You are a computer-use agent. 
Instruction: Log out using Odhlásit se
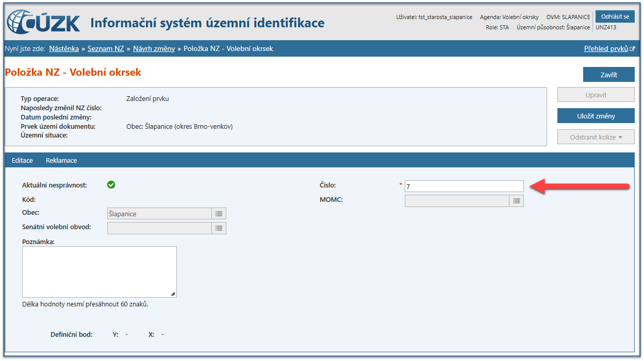[615, 16]
